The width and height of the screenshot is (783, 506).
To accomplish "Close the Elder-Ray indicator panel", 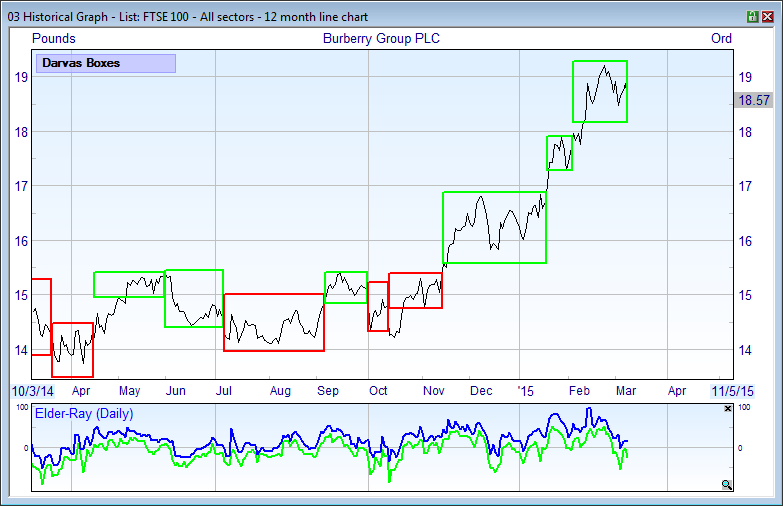I will (728, 409).
